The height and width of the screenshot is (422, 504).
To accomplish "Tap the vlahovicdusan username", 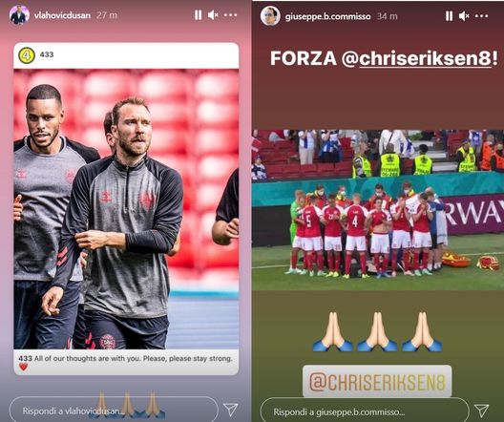I will [62, 15].
